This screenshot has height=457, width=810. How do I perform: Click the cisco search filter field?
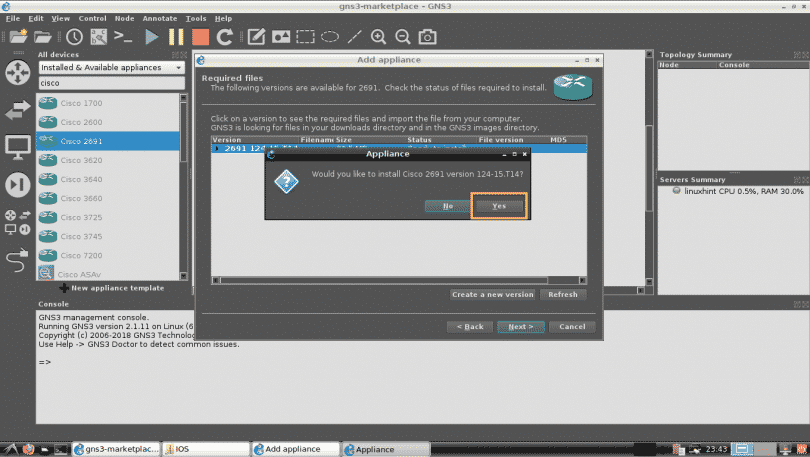[x=112, y=83]
